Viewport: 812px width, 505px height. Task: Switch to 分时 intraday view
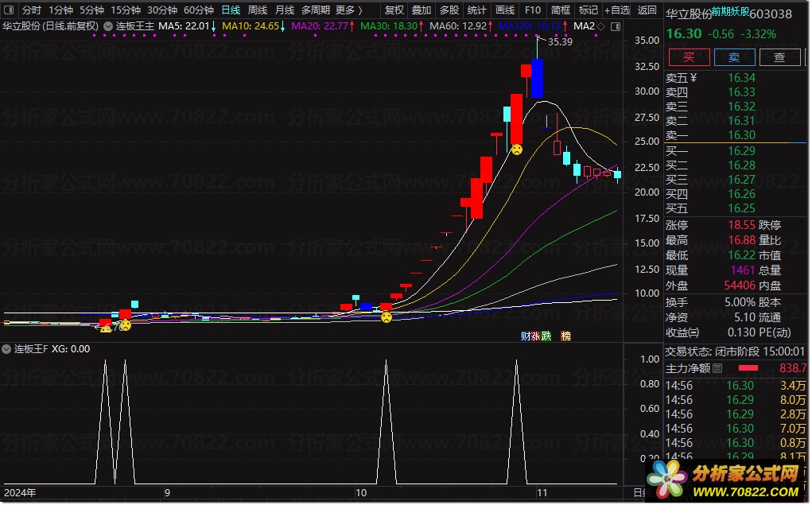click(x=31, y=10)
